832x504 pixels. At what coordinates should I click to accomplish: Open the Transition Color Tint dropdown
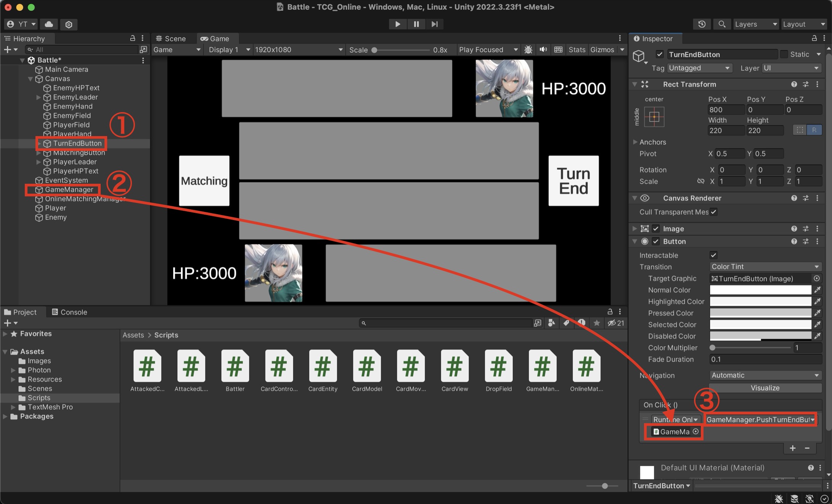click(765, 266)
